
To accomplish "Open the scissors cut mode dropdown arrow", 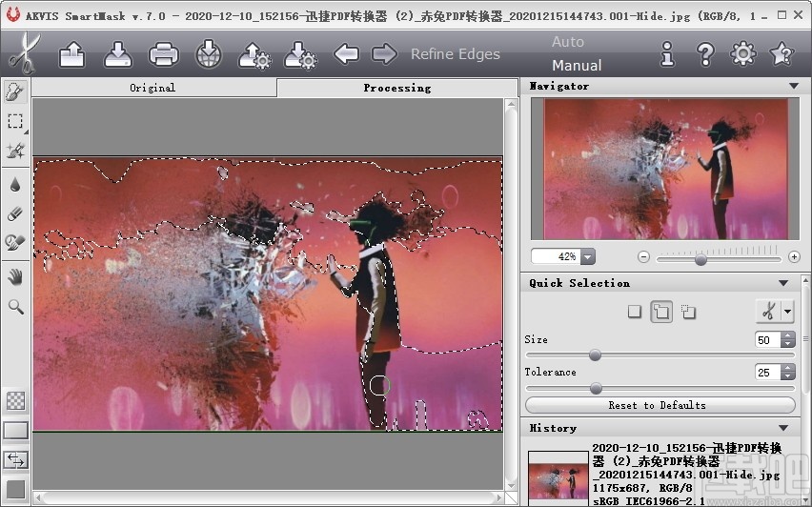I will (787, 312).
